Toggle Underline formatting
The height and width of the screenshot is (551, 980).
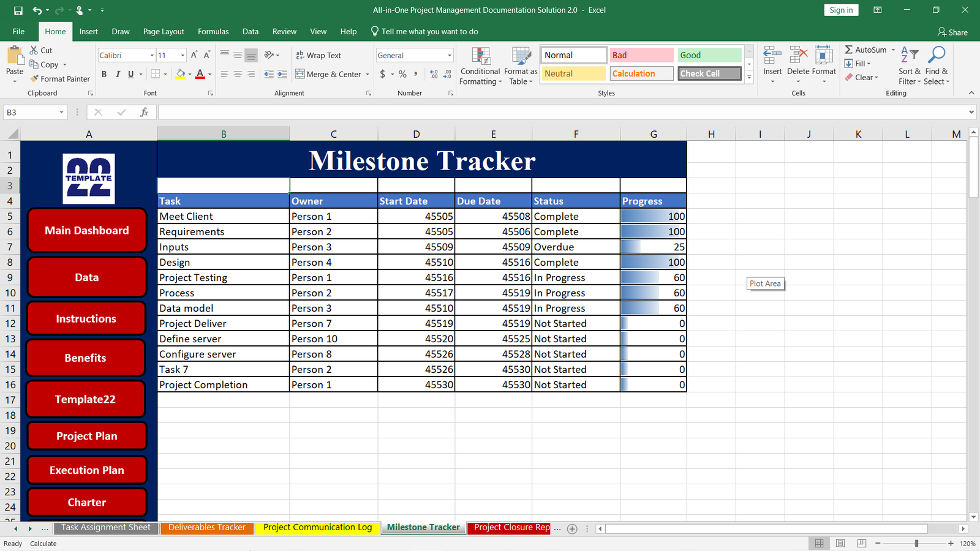(130, 74)
